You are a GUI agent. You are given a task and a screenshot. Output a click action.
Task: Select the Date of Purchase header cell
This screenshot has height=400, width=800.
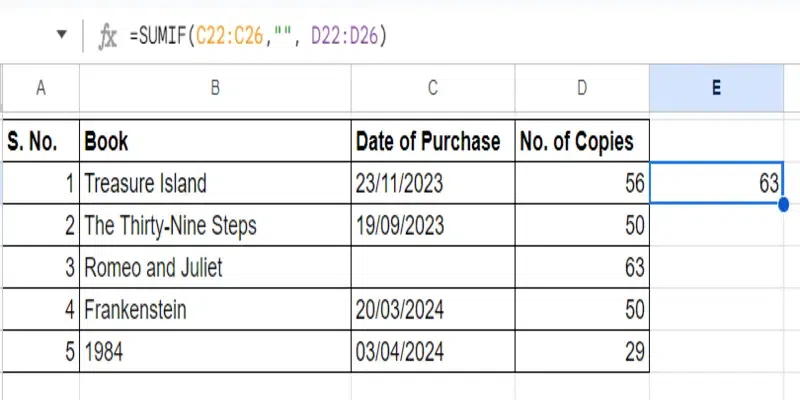pyautogui.click(x=431, y=141)
